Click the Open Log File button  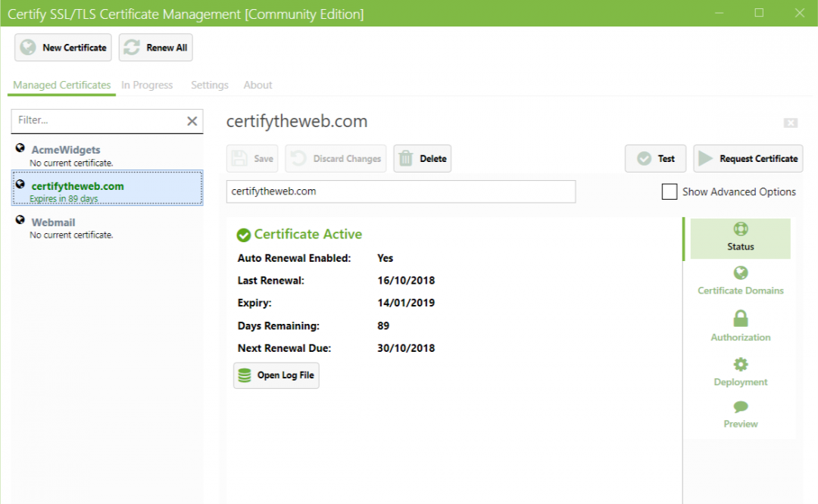click(276, 375)
